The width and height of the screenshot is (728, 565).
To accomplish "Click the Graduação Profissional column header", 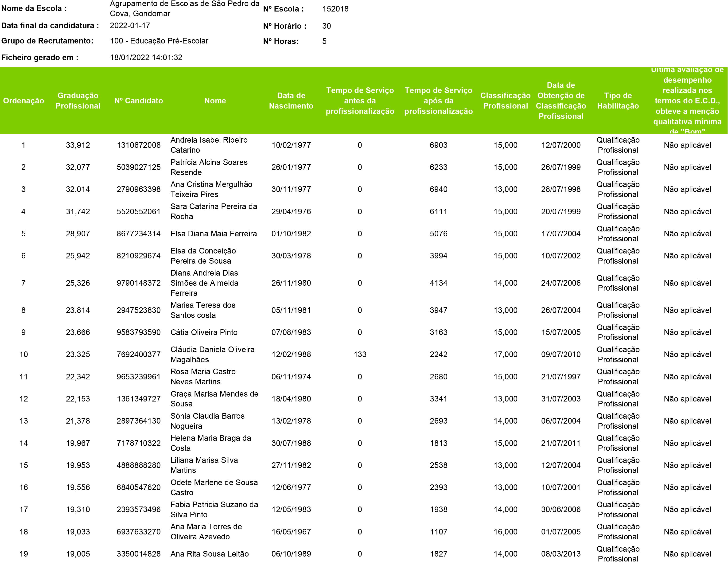I will [x=78, y=101].
